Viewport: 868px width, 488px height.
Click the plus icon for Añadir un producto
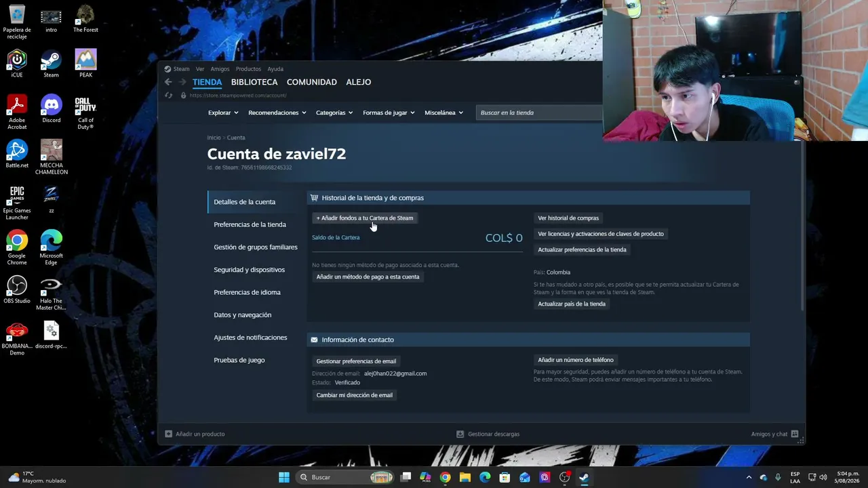point(169,434)
